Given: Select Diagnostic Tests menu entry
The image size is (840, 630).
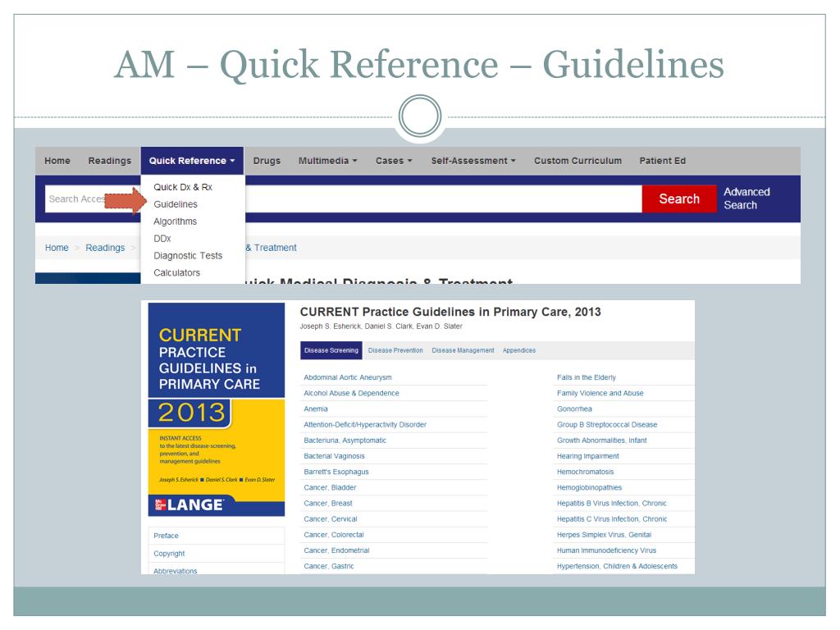Looking at the screenshot, I should tap(188, 256).
